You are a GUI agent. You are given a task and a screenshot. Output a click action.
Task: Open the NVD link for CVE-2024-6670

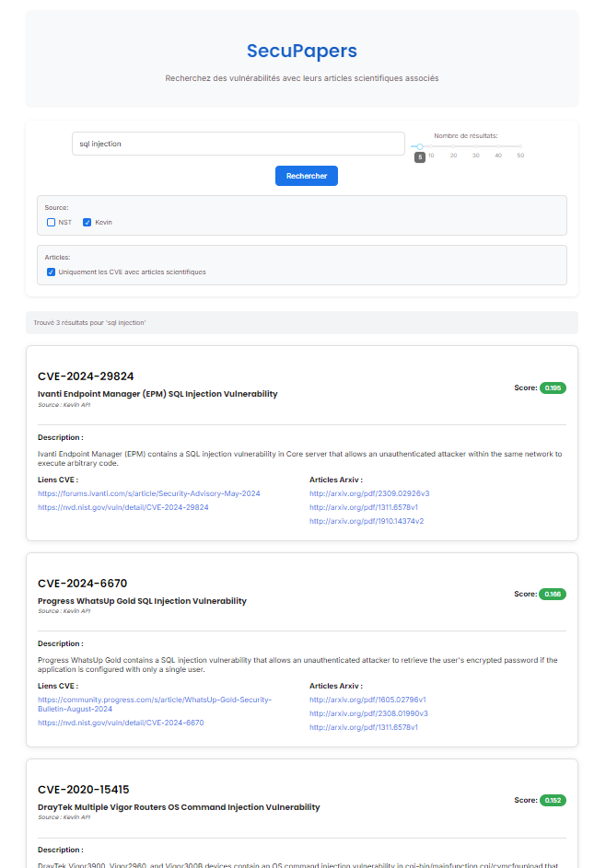tap(121, 723)
